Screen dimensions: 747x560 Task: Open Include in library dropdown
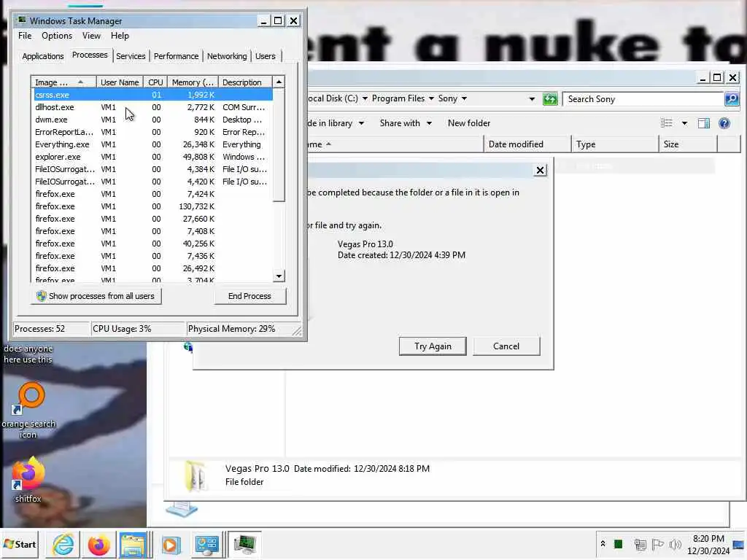pos(336,123)
